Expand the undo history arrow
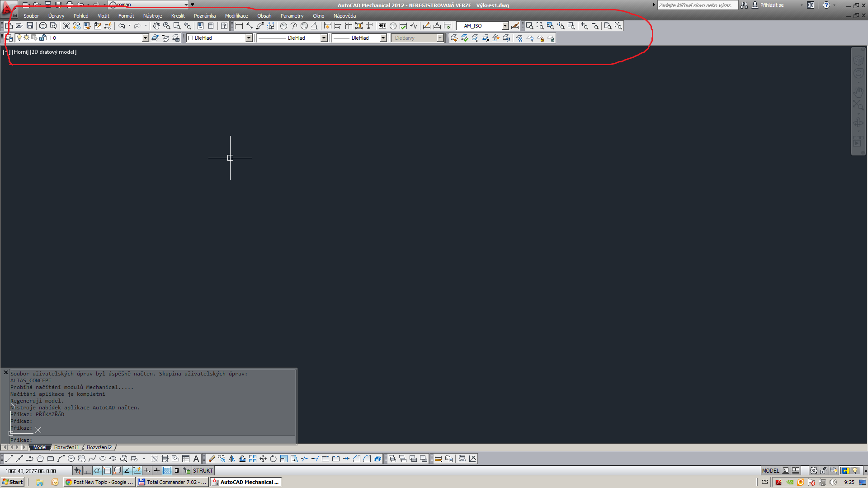868x488 pixels. [x=129, y=26]
